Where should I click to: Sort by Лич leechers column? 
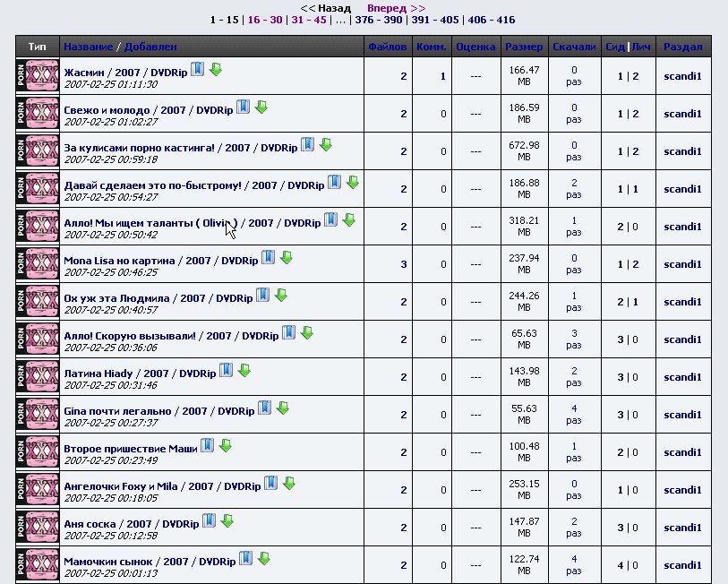point(641,47)
